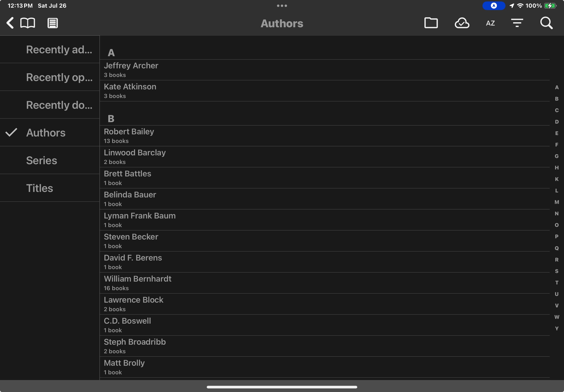Tap the back chevron arrow
Image resolution: width=564 pixels, height=392 pixels.
tap(10, 23)
